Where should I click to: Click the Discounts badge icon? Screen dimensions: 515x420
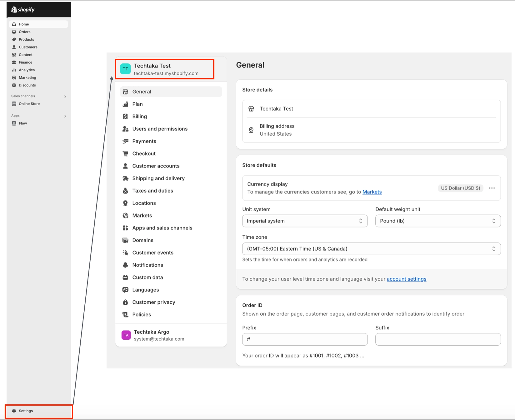(x=14, y=85)
